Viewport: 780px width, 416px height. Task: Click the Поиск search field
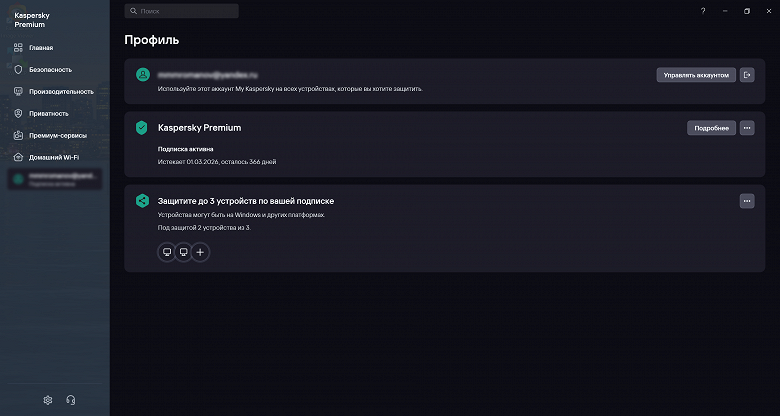pos(182,11)
